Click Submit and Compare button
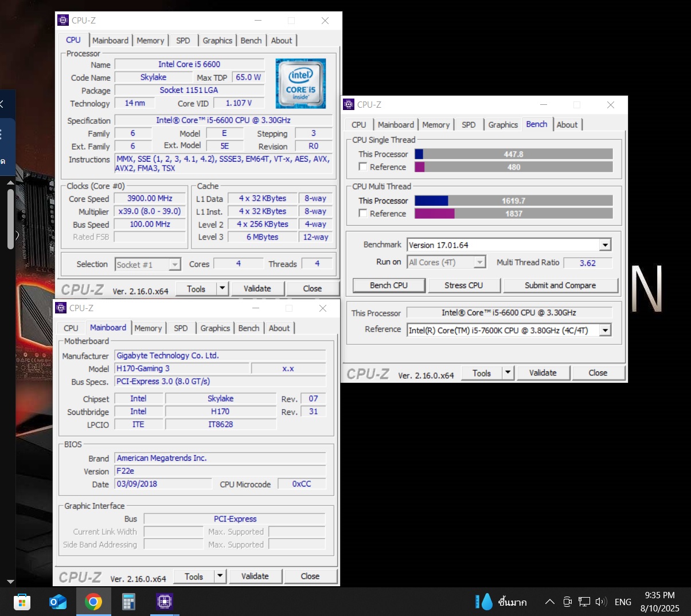Viewport: 691px width, 616px height. point(560,285)
